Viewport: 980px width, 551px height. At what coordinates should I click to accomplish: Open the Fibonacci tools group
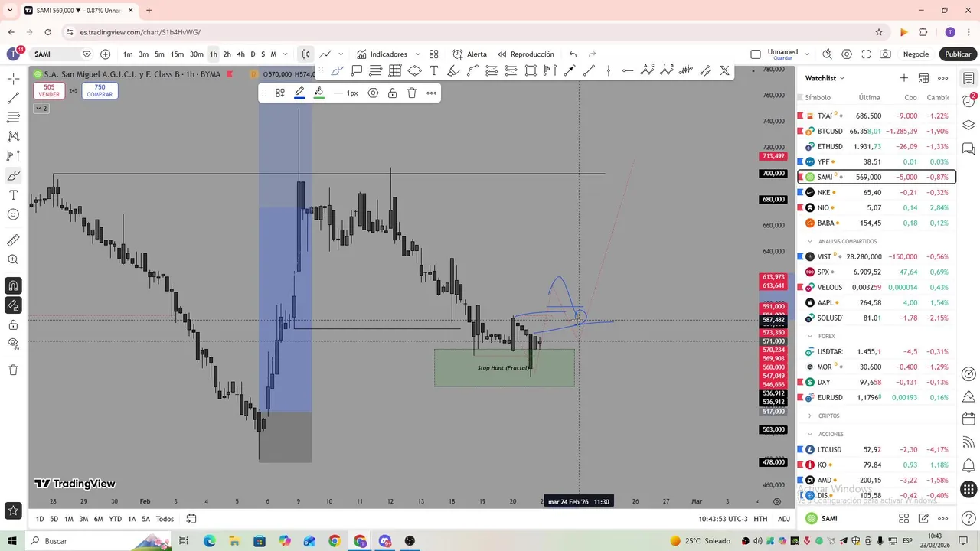14,117
